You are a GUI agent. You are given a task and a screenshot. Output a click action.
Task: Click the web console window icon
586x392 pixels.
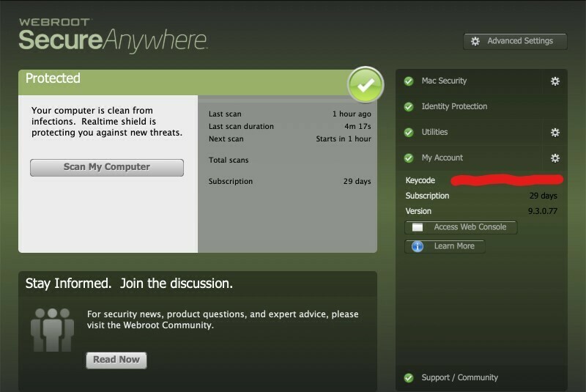click(x=418, y=227)
